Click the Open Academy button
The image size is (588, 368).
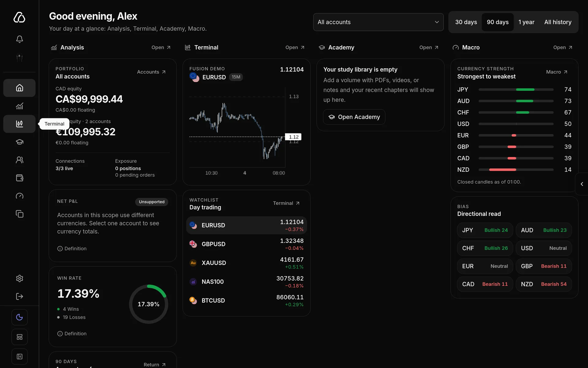[x=354, y=117]
